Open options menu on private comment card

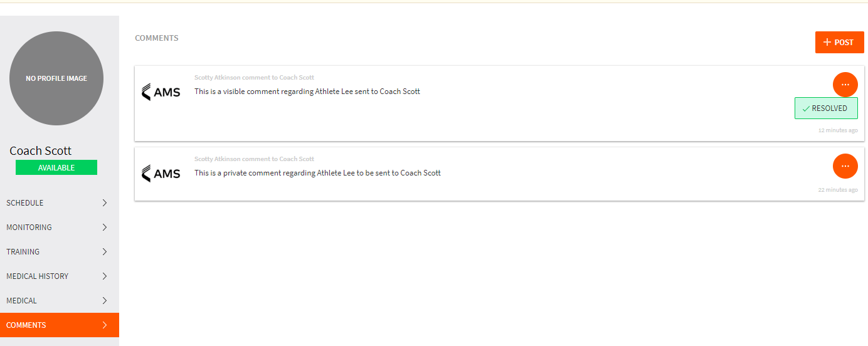[x=845, y=165]
